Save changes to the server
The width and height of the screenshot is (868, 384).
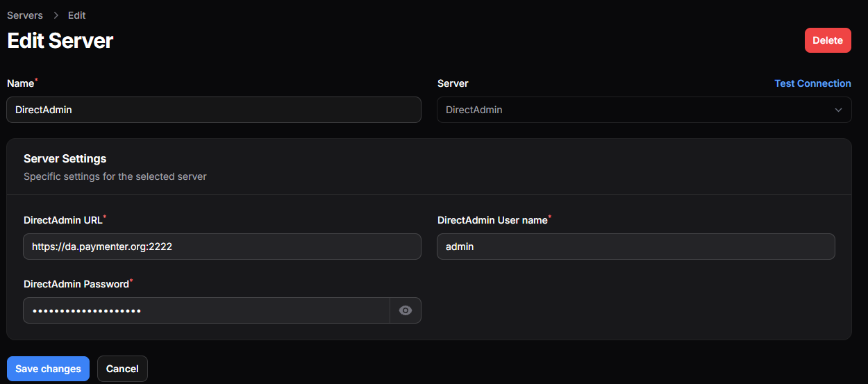(x=48, y=369)
